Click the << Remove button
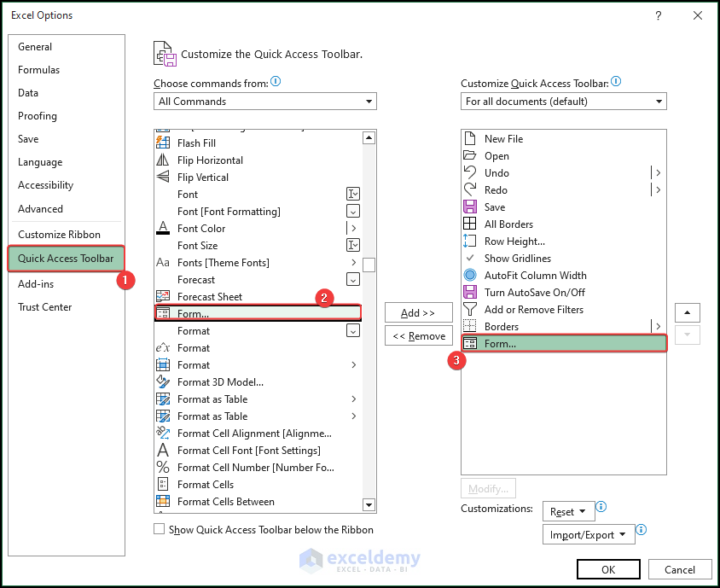 click(x=418, y=335)
